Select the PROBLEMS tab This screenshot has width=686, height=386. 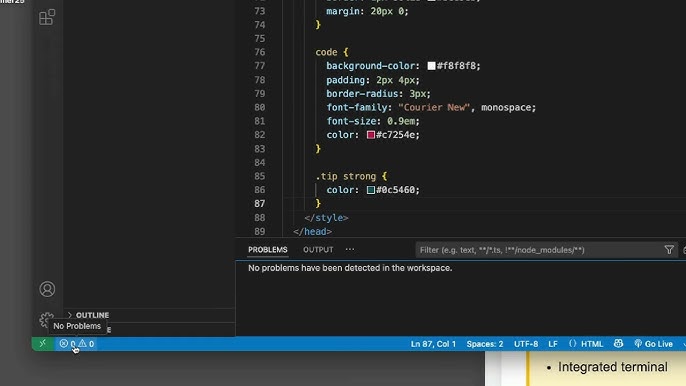click(x=268, y=249)
